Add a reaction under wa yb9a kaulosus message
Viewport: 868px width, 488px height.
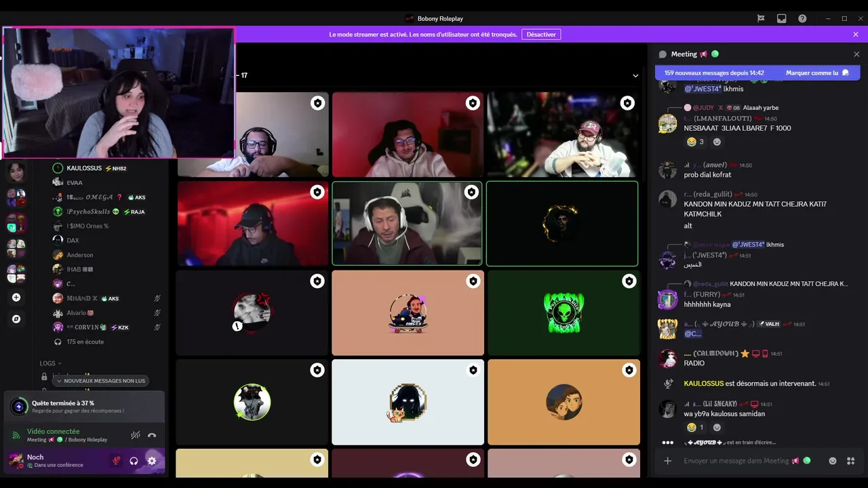click(717, 427)
